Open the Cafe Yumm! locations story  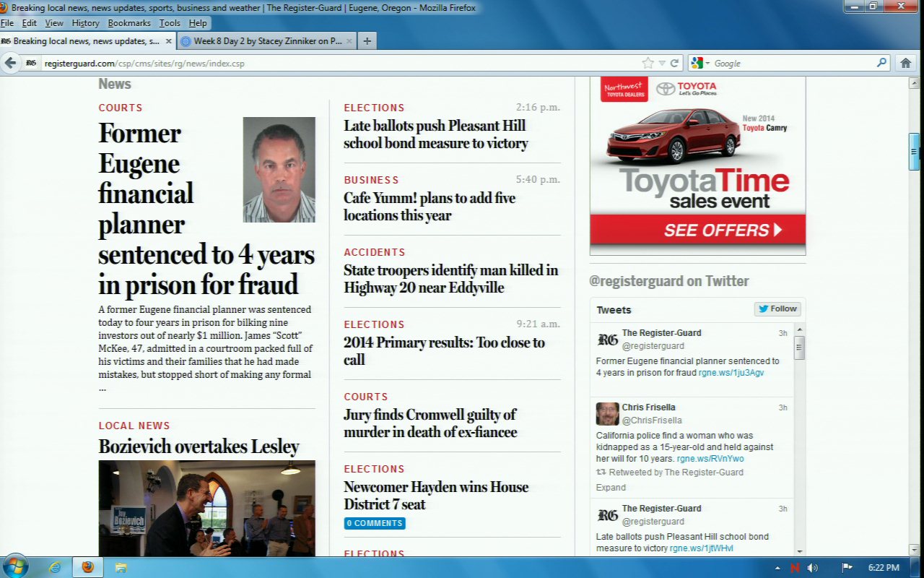pos(430,207)
